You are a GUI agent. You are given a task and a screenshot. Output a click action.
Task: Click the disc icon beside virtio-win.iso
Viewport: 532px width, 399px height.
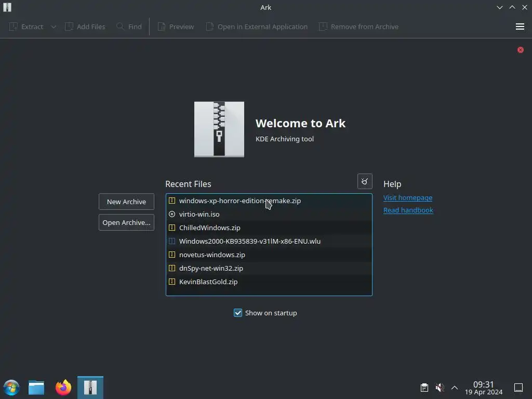pos(172,214)
